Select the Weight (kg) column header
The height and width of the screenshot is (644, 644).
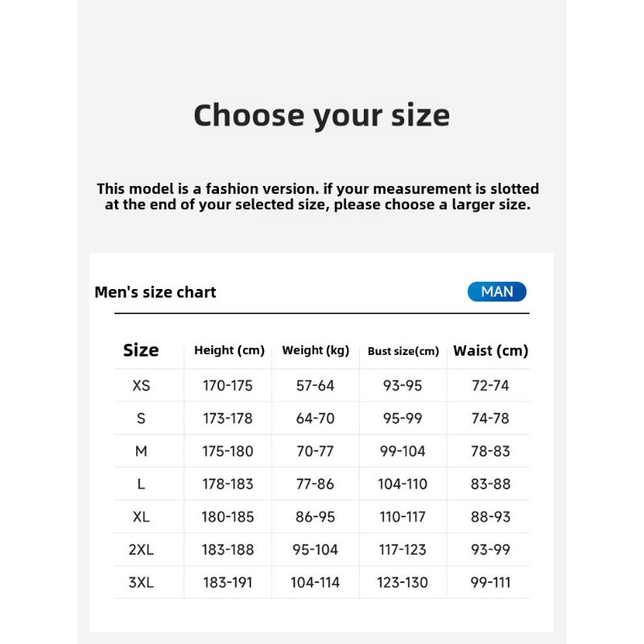316,350
